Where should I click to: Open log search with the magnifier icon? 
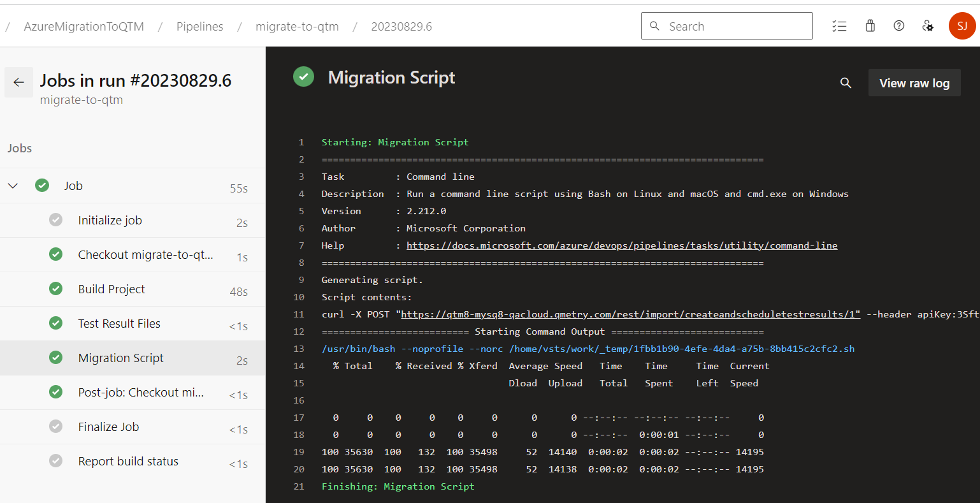point(846,83)
